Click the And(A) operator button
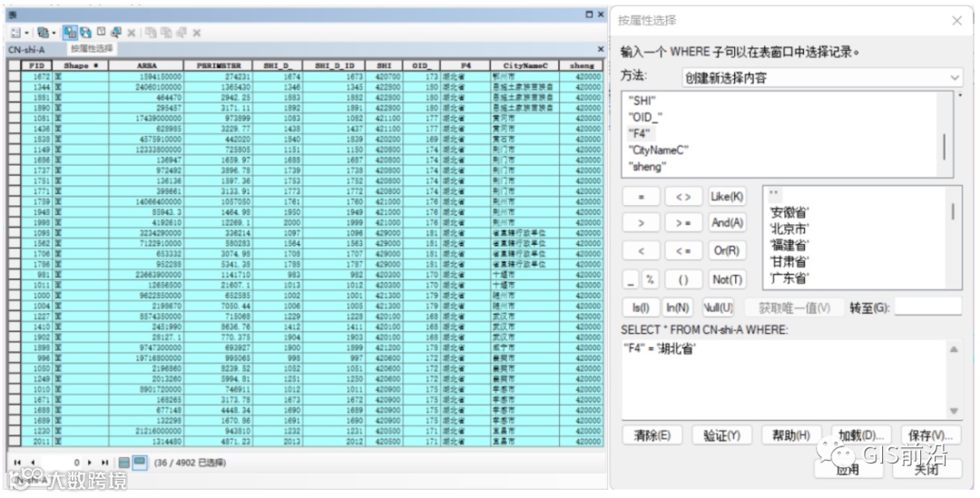Image resolution: width=980 pixels, height=498 pixels. click(727, 222)
